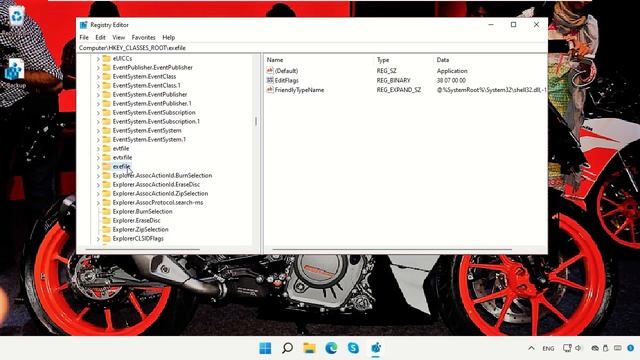This screenshot has width=640, height=360.
Task: Click the 38 07 00 00 data cell
Action: [451, 80]
